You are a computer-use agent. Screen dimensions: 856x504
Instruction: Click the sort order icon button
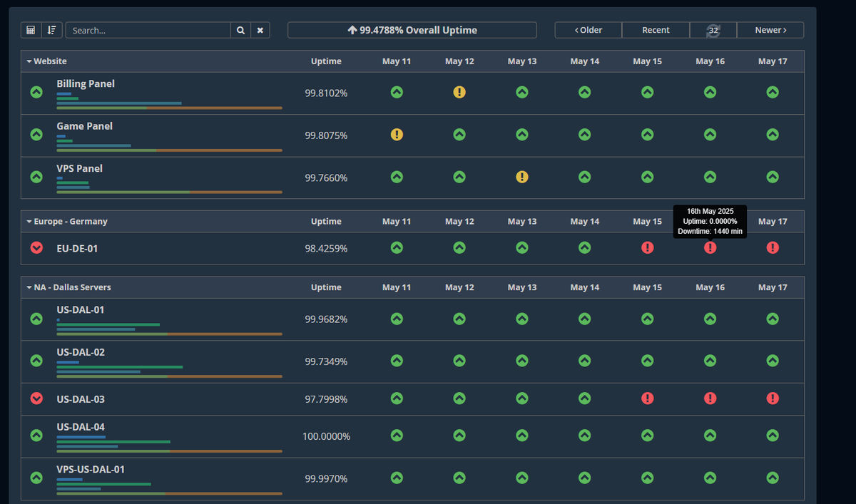click(51, 30)
